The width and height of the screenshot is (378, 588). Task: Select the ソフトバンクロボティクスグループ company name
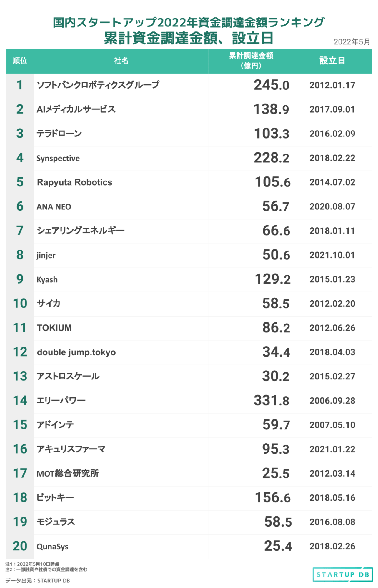click(x=98, y=85)
